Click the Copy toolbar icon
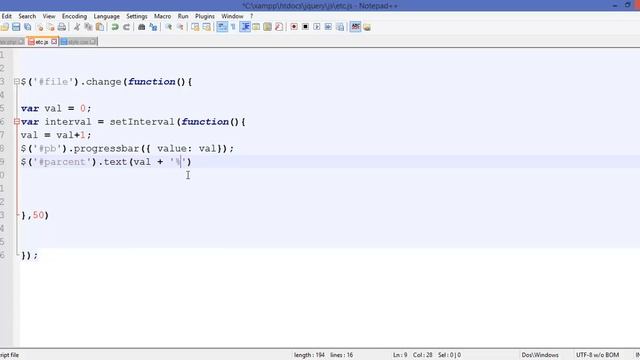Screen dimensions: 640x360 [x=88, y=27]
